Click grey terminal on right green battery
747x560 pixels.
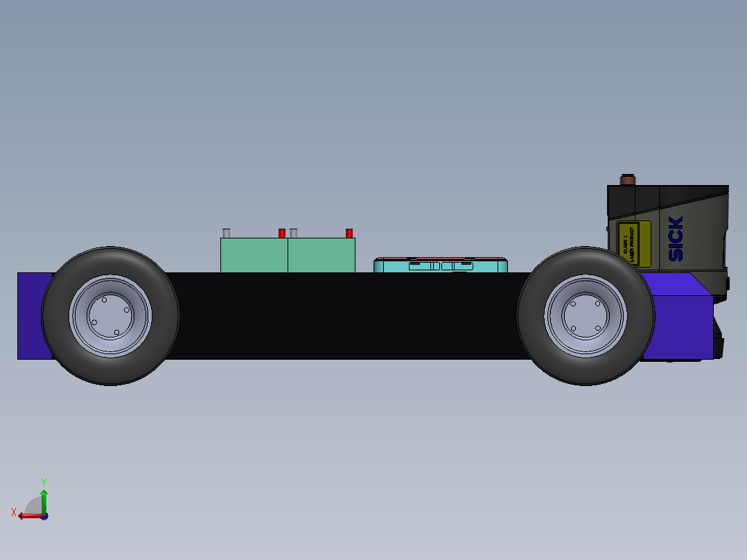[x=294, y=233]
